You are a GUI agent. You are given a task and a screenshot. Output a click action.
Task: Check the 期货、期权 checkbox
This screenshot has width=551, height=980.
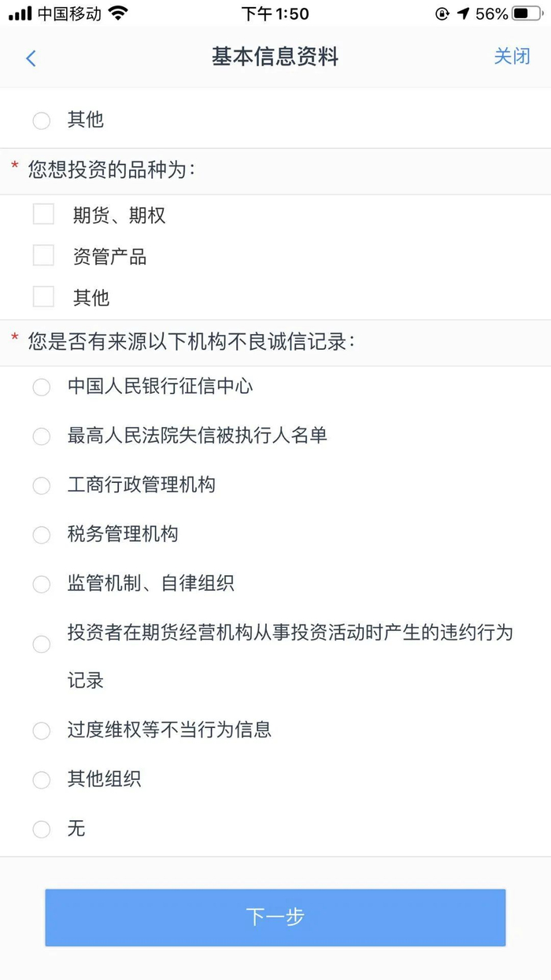tap(43, 214)
